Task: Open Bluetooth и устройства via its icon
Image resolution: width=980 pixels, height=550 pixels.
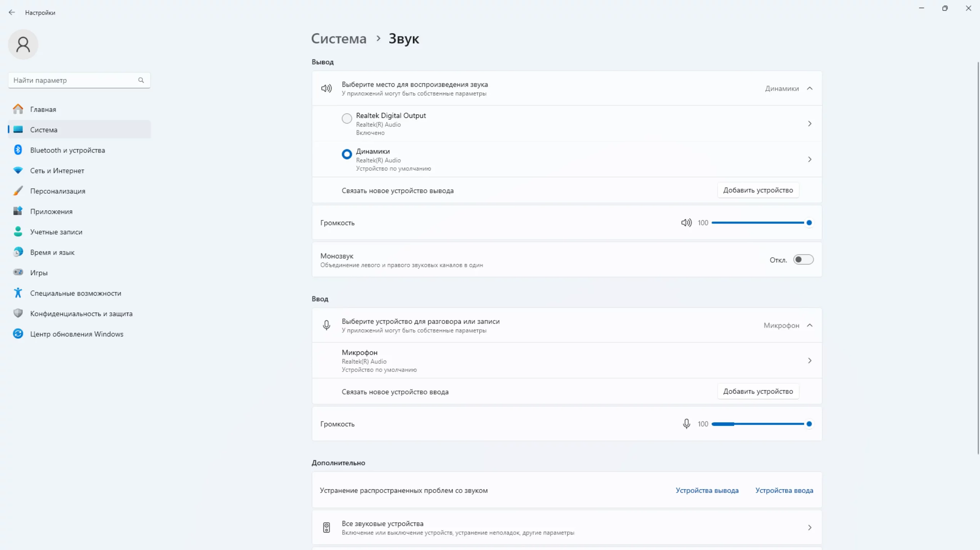Action: (x=18, y=150)
